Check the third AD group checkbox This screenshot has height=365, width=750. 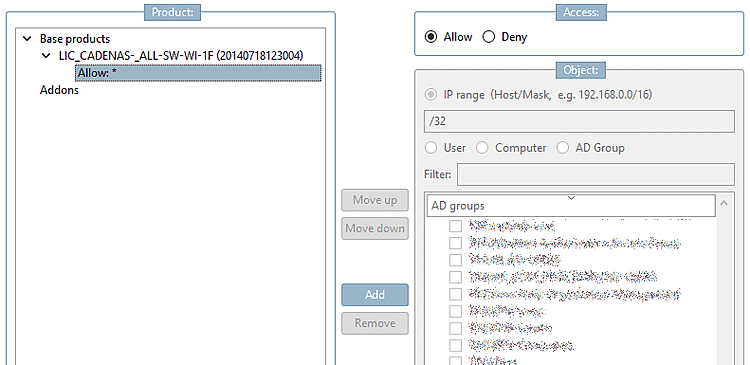pos(455,260)
